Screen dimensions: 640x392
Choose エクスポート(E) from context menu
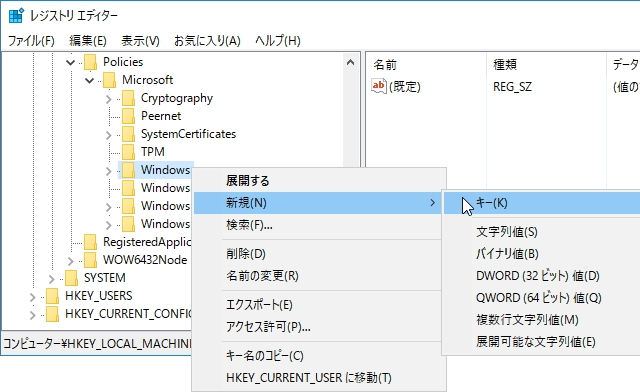pos(319,305)
